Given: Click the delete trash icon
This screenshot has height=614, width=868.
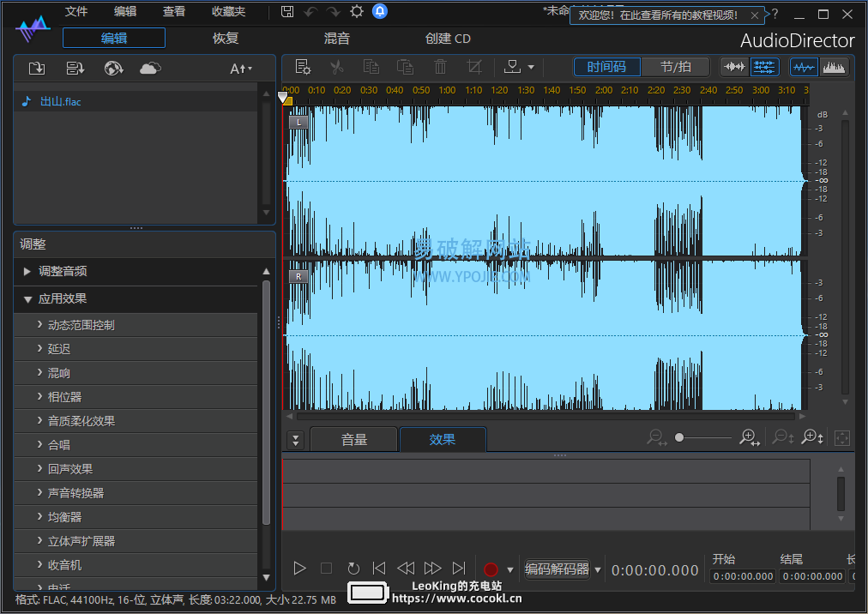Looking at the screenshot, I should pyautogui.click(x=440, y=68).
